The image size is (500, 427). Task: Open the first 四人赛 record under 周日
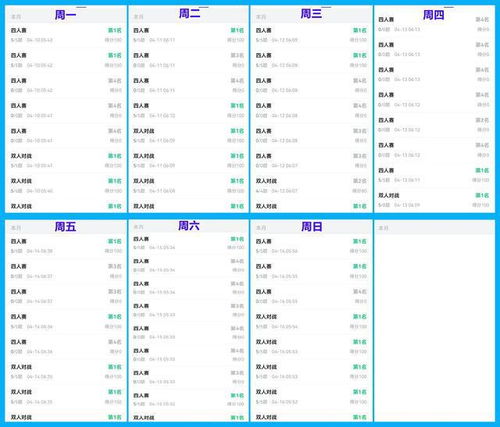[x=311, y=246]
